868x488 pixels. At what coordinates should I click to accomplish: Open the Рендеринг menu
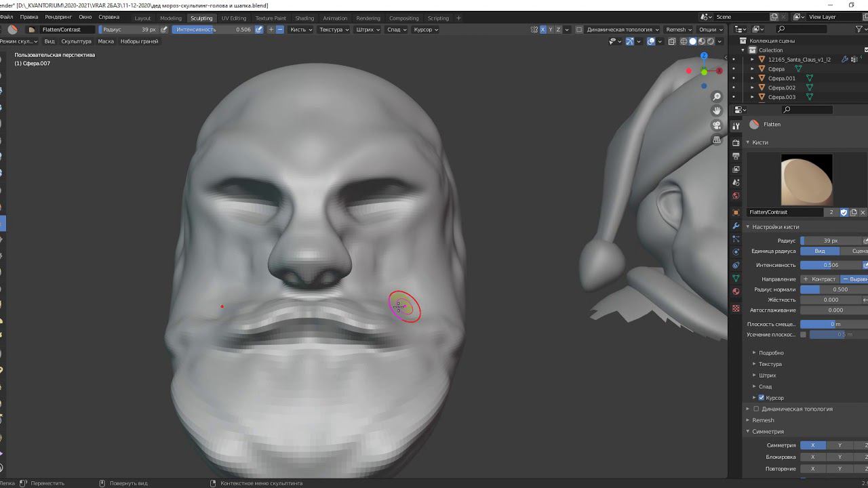[x=58, y=17]
